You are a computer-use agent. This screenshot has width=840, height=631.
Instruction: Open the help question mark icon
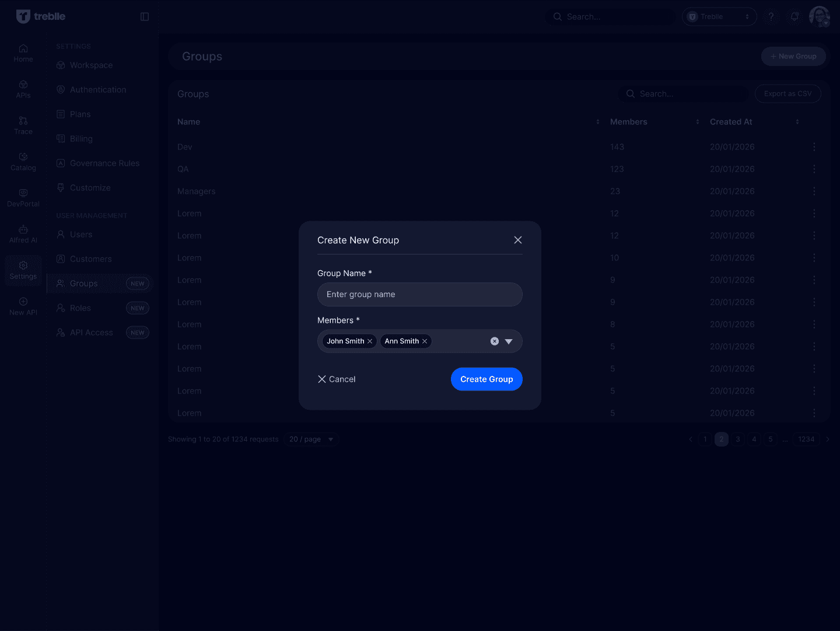click(771, 17)
